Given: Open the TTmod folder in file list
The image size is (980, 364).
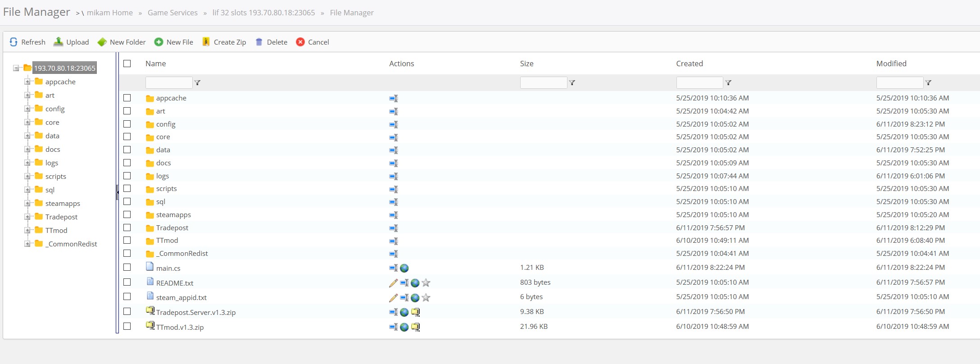Looking at the screenshot, I should click(x=167, y=241).
